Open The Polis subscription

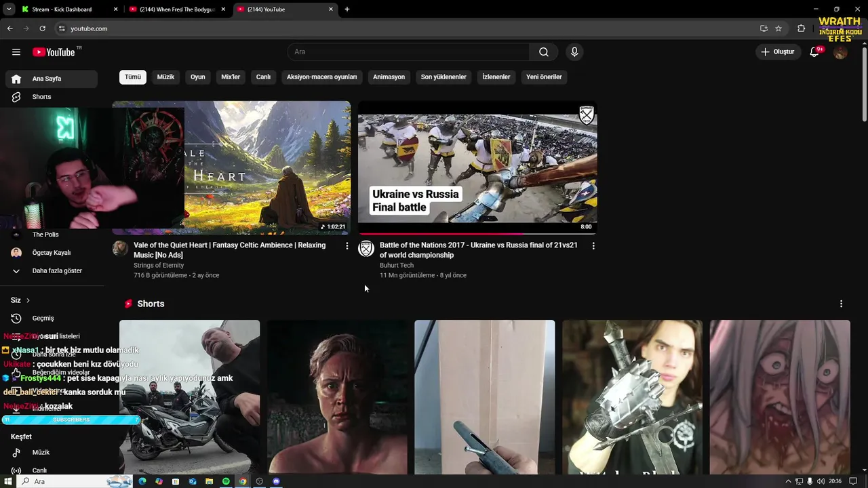(x=52, y=235)
